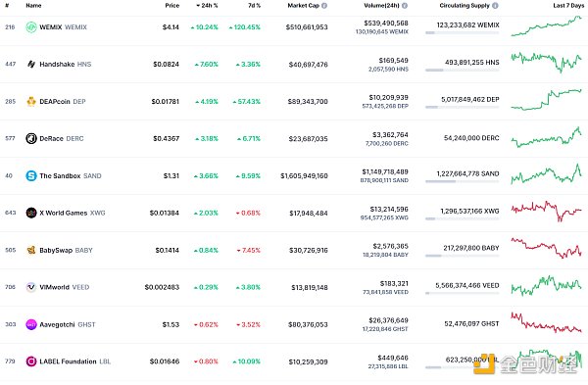Screen dimensions: 588x385
Task: Click The Sandbox blue S icon
Action: [31, 175]
